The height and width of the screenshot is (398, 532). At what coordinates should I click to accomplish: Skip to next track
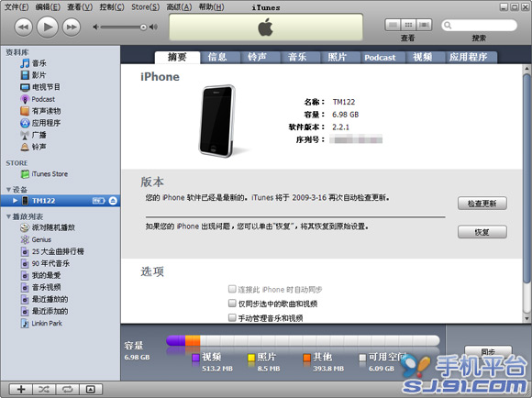pos(72,27)
